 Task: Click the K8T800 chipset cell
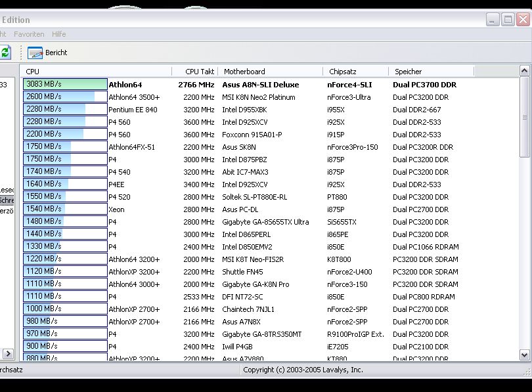[x=339, y=259]
